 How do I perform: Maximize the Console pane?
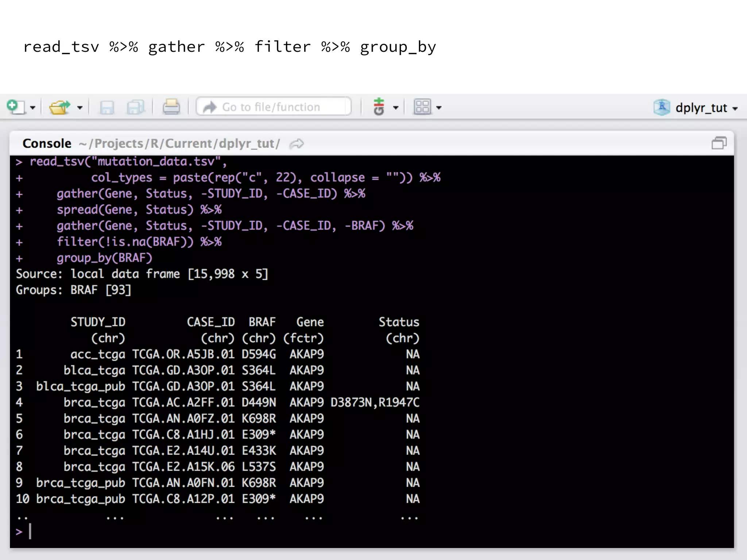(x=719, y=143)
